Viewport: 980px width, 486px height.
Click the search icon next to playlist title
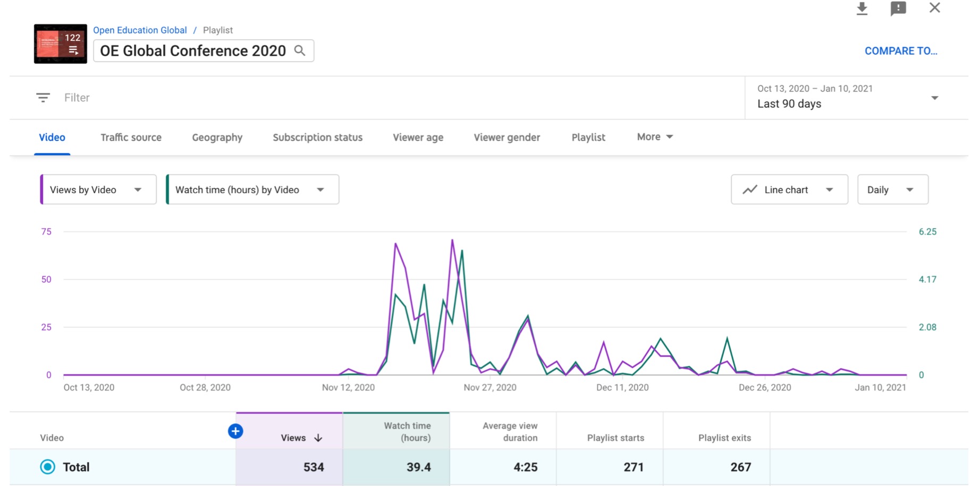(x=300, y=50)
